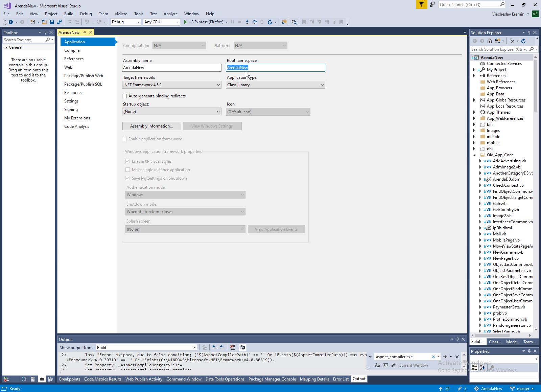Open the Signing page of project properties
This screenshot has height=392, width=541.
pos(71,110)
